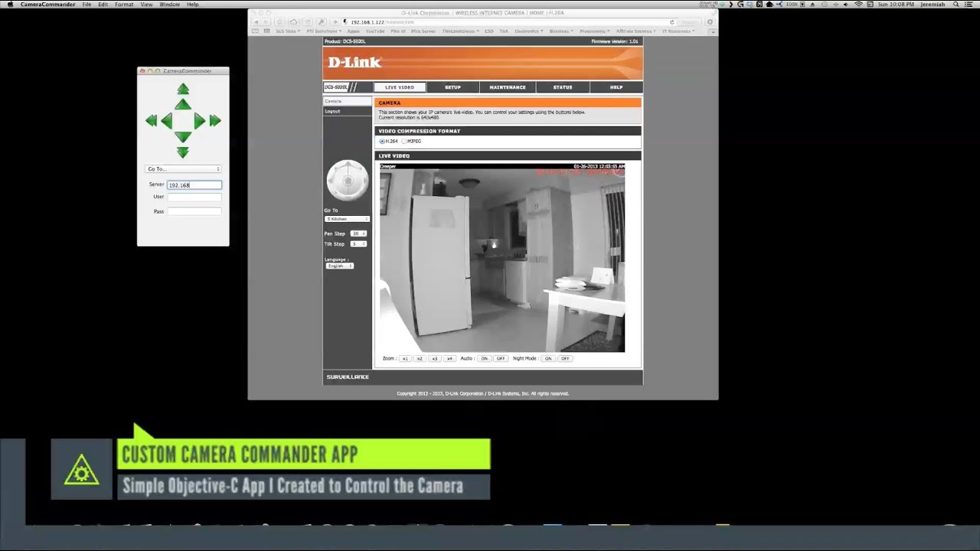Click the Wi-Fi icon in menu bar

coord(858,4)
